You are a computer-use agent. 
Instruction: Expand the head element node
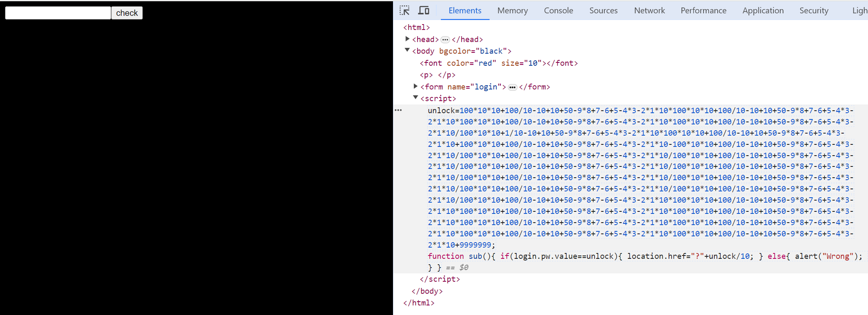pos(408,39)
